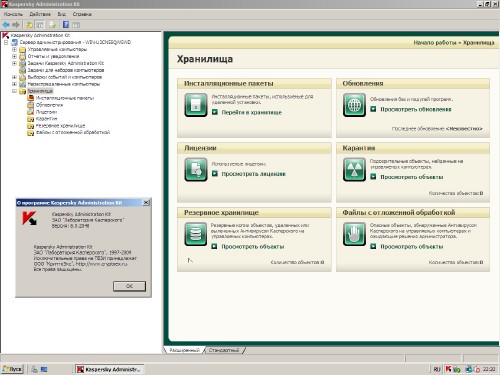
Task: Click Kaspersky tray icon
Action: (449, 369)
